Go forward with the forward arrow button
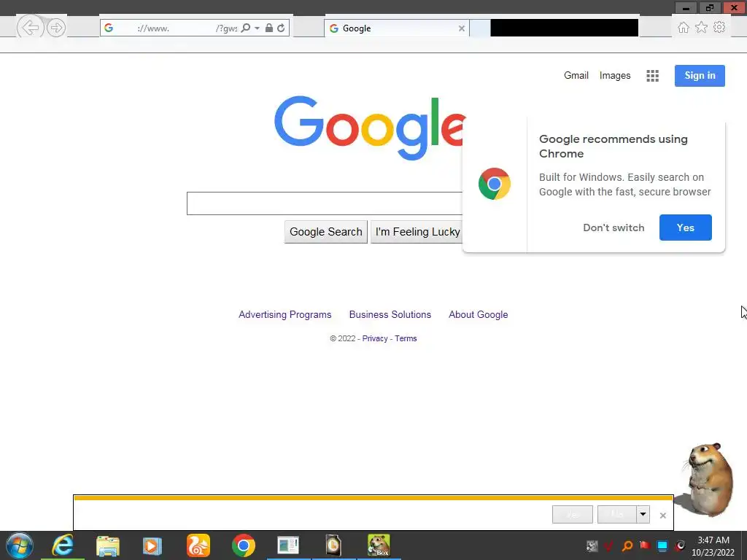The image size is (747, 560). point(56,28)
